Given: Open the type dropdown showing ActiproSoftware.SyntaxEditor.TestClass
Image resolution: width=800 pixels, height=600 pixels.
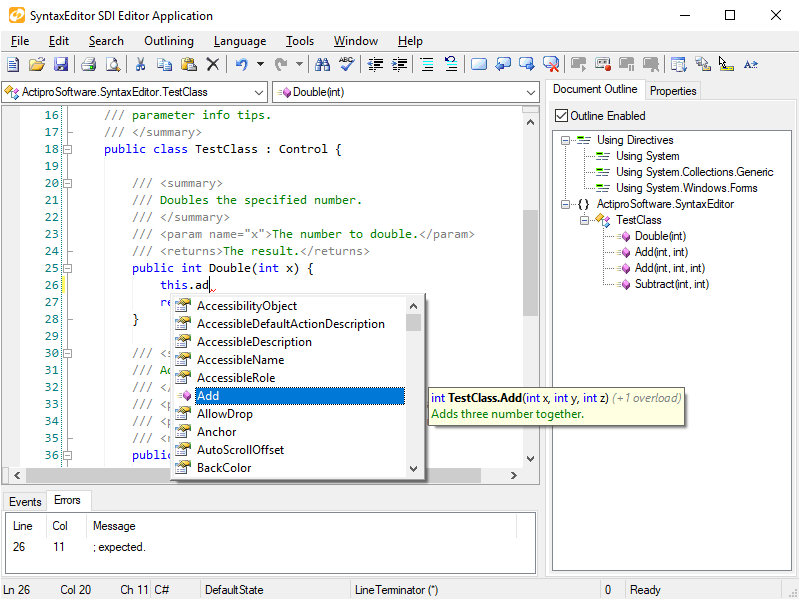Looking at the screenshot, I should pos(260,92).
